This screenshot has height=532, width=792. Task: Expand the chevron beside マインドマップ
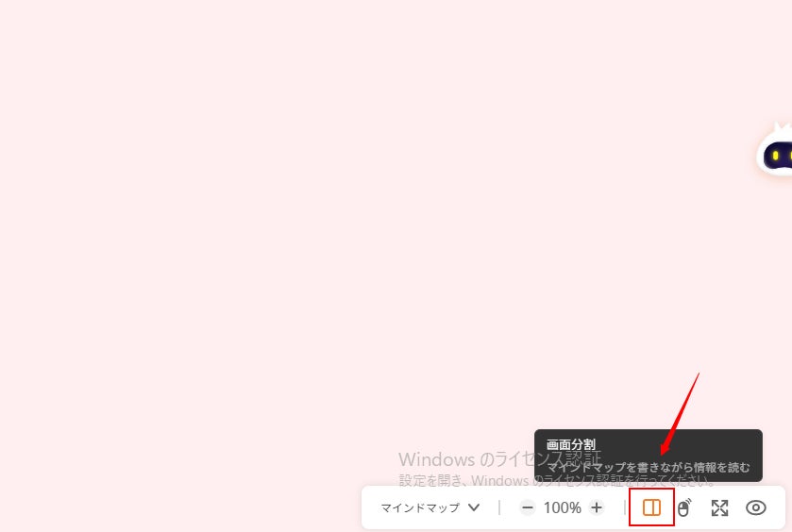[x=474, y=507]
